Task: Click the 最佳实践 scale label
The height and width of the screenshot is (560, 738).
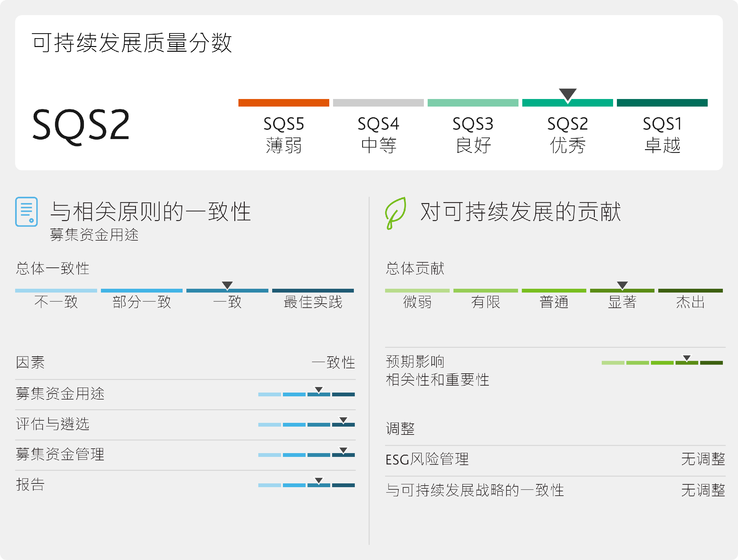Action: (313, 302)
